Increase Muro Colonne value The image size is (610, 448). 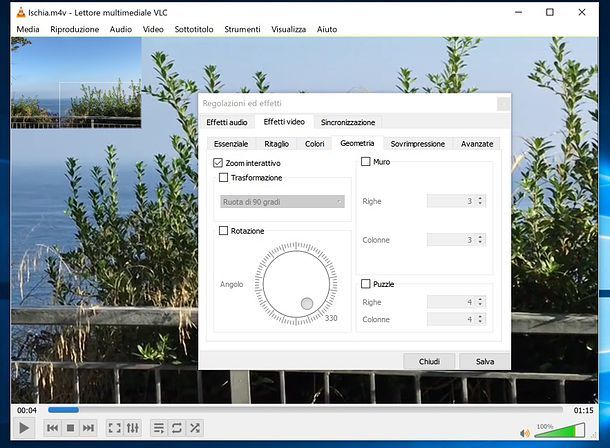coord(480,236)
